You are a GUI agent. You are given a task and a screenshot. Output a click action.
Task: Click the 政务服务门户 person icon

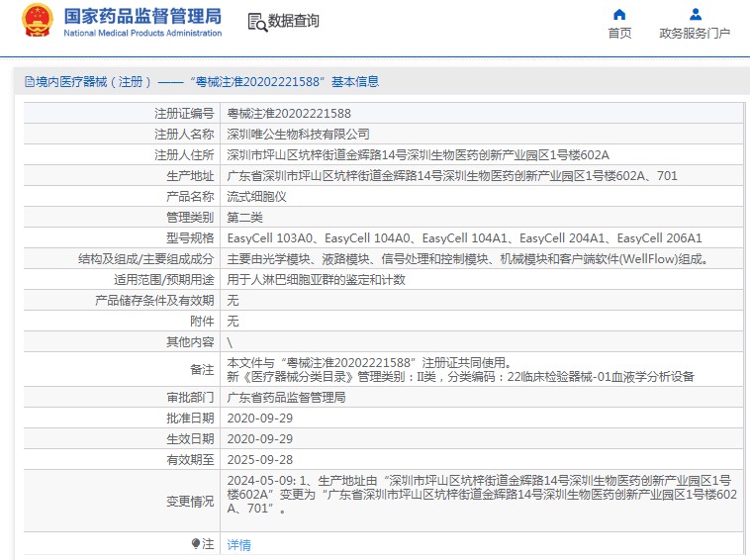pyautogui.click(x=695, y=15)
